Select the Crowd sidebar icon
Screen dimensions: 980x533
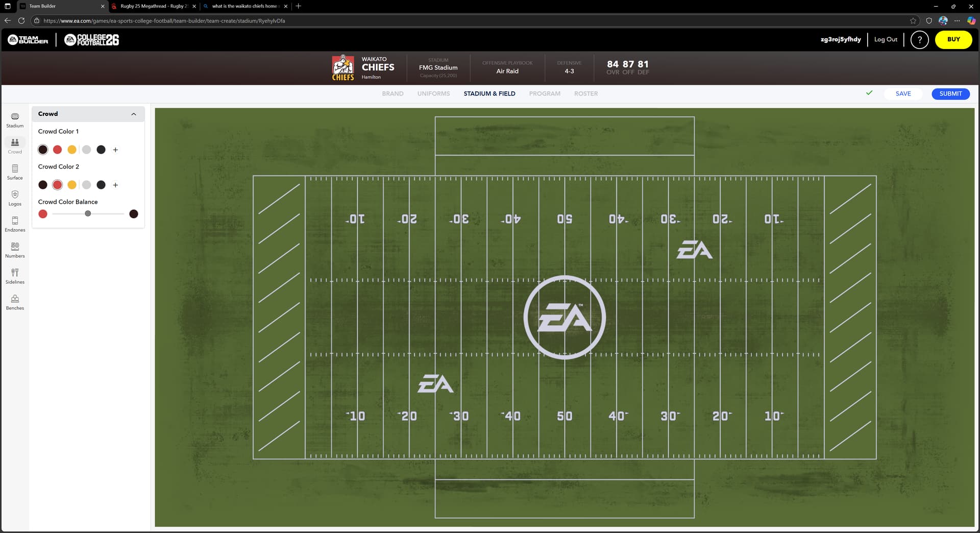click(15, 146)
